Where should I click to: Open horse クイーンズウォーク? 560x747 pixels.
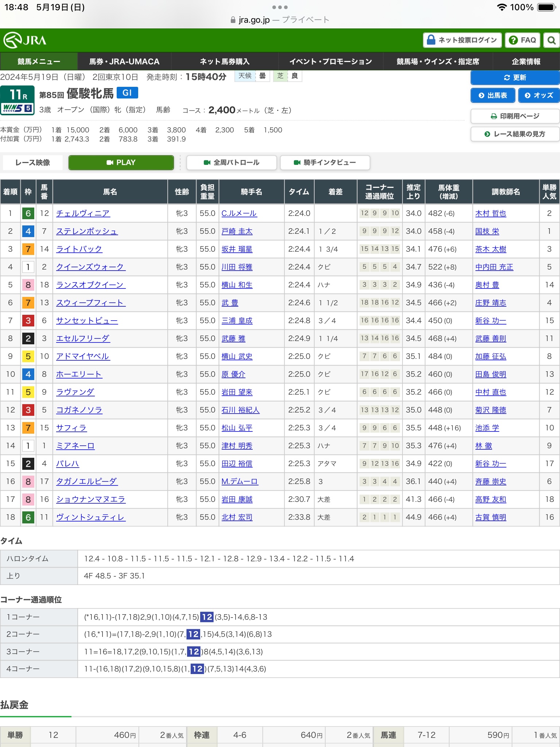point(91,267)
